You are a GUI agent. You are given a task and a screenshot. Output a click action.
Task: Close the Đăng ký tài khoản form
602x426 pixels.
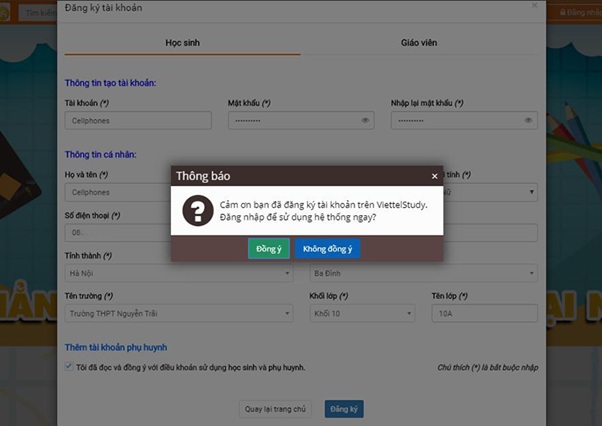click(535, 7)
